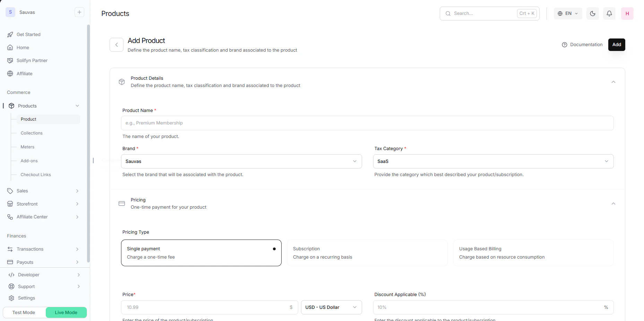The height and width of the screenshot is (321, 644).
Task: Click the Sauvas workspace avatar icon
Action: tap(10, 12)
